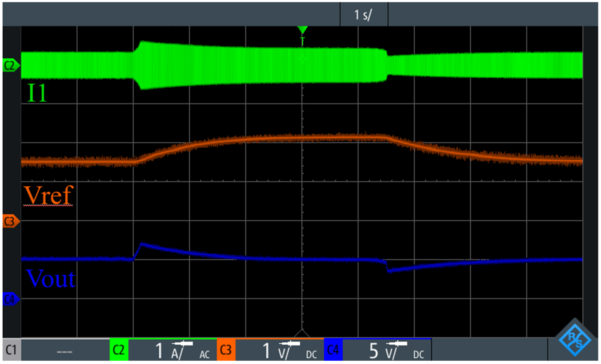
Task: Open the R&S logo menu icon
Action: [575, 340]
